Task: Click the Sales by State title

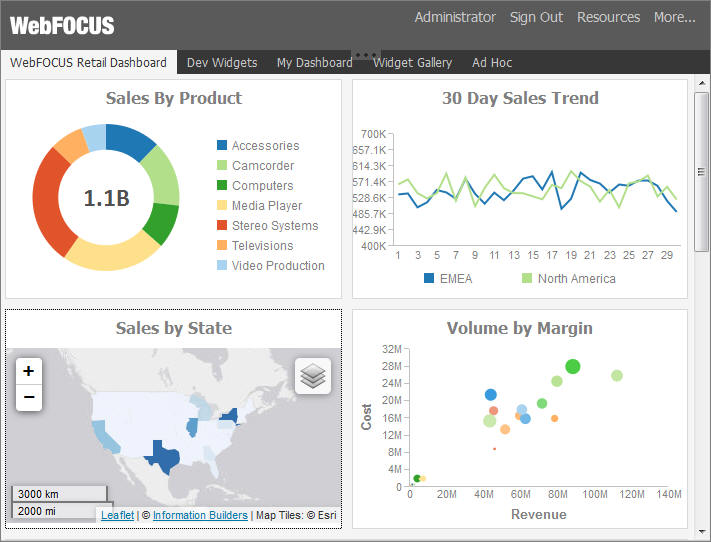Action: tap(174, 328)
